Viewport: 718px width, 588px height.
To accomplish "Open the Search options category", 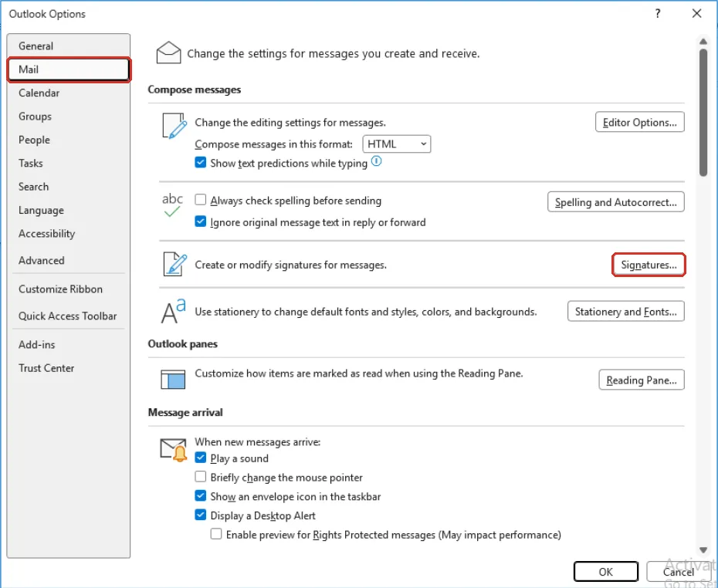I will [x=69, y=187].
